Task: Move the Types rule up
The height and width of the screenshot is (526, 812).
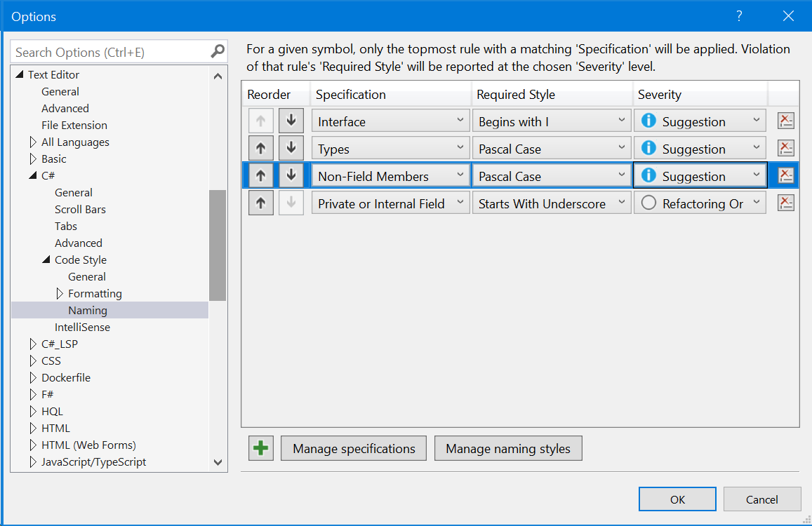Action: click(x=260, y=149)
